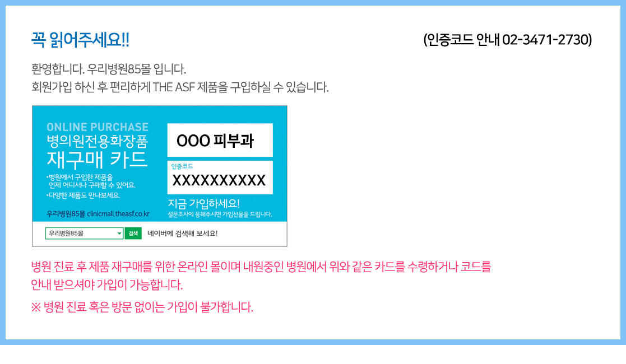
Task: Click the 꼭 읽어주세요!! heading
Action: [80, 40]
